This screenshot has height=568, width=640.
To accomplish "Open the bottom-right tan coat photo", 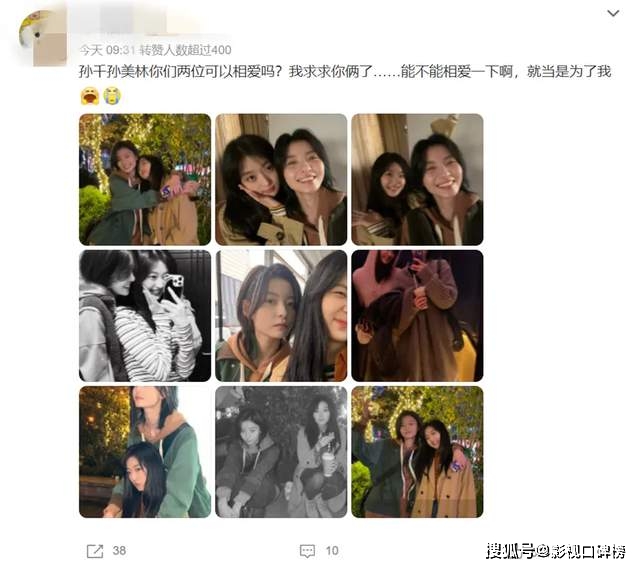I will click(417, 452).
